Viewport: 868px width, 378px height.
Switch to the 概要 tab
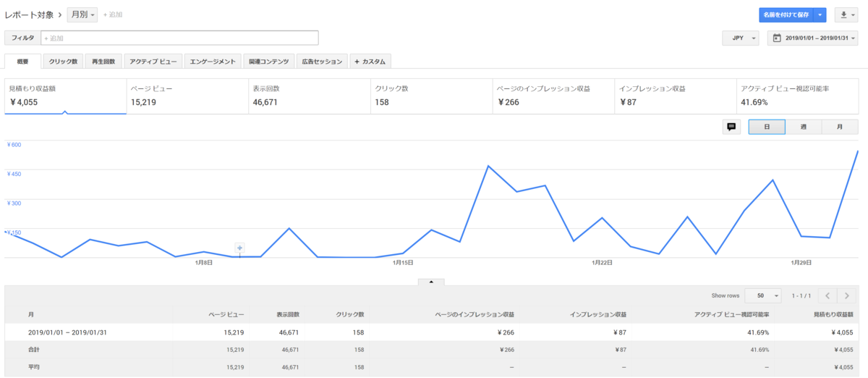[x=22, y=62]
